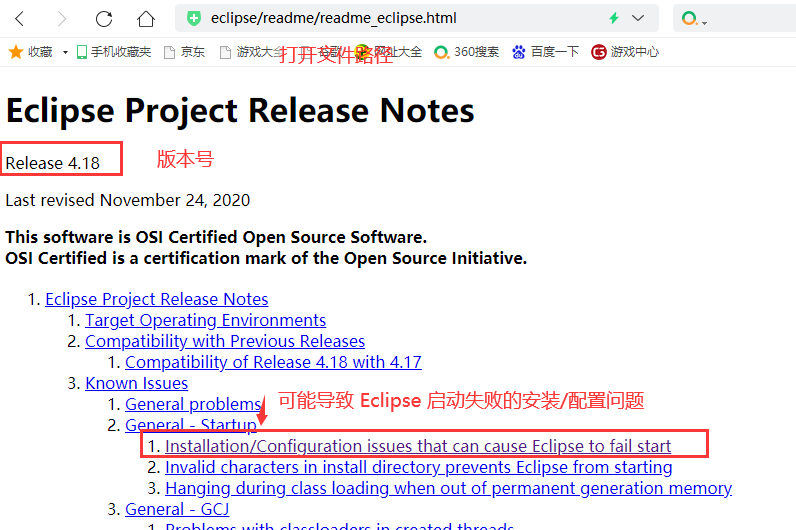The image size is (796, 530).
Task: Click the Release 4.18 version text
Action: pyautogui.click(x=53, y=163)
